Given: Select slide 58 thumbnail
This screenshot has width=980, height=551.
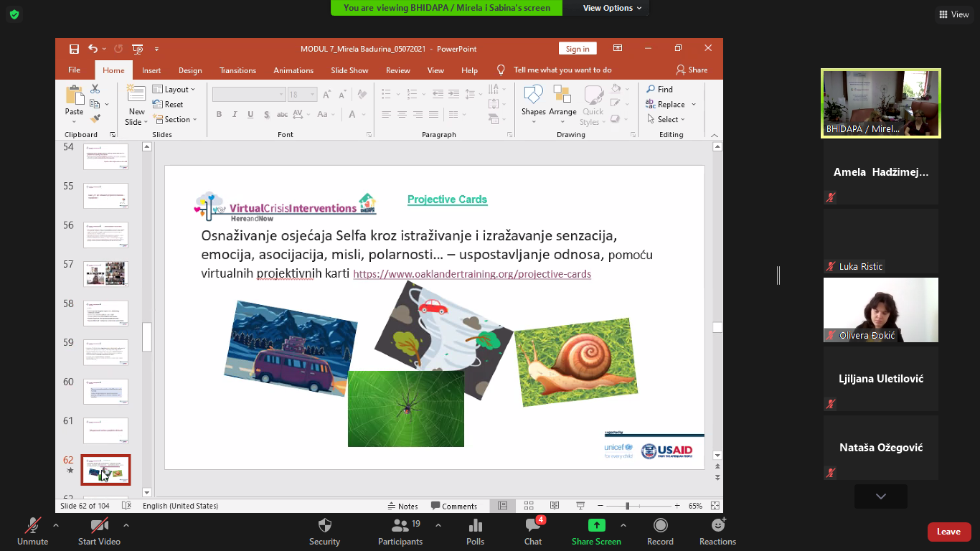Looking at the screenshot, I should click(105, 313).
